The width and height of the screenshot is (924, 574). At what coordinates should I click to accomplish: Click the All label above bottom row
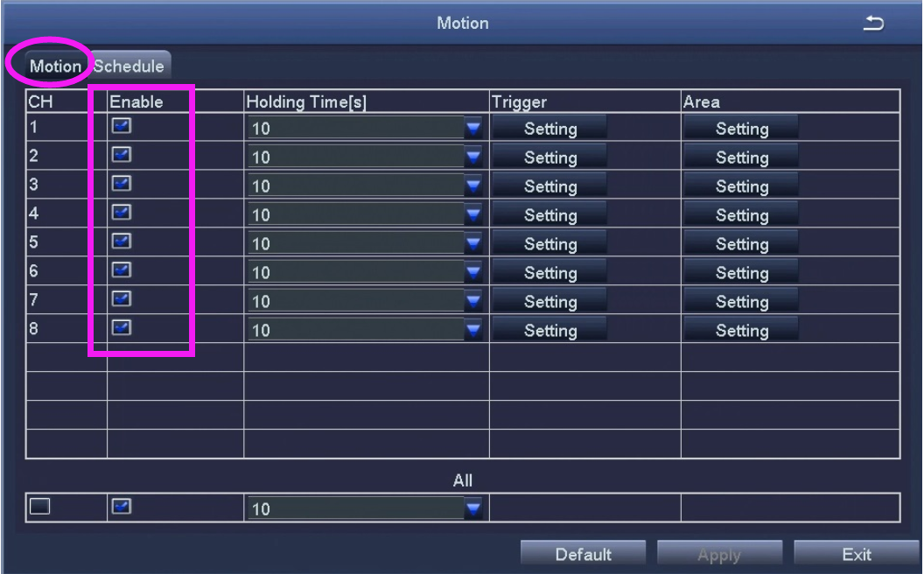click(x=463, y=480)
